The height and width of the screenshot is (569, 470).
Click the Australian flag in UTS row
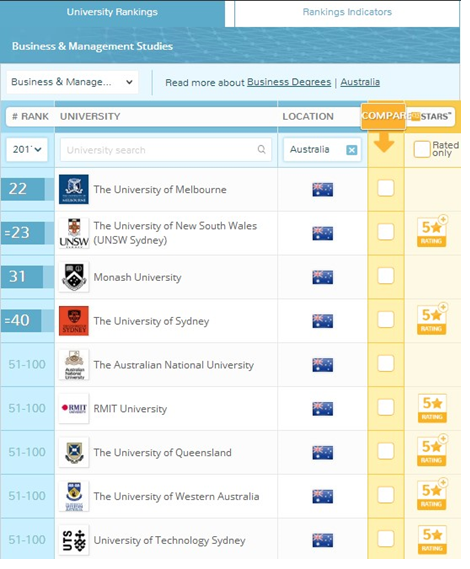322,540
